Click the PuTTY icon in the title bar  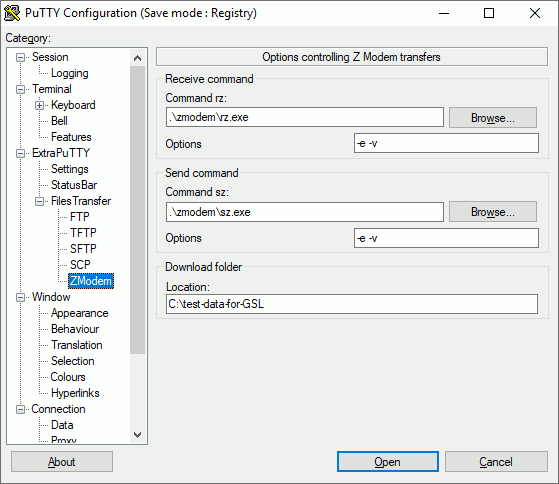pyautogui.click(x=12, y=13)
